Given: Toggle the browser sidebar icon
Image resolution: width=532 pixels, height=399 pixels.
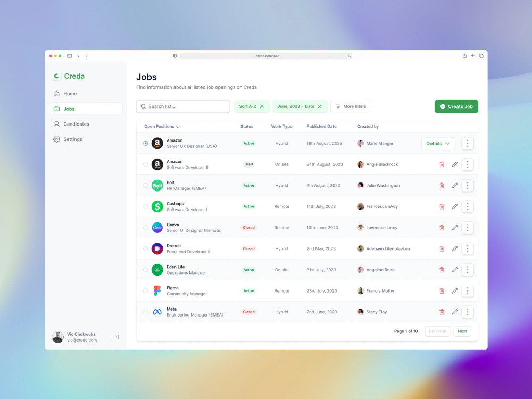Looking at the screenshot, I should (69, 56).
